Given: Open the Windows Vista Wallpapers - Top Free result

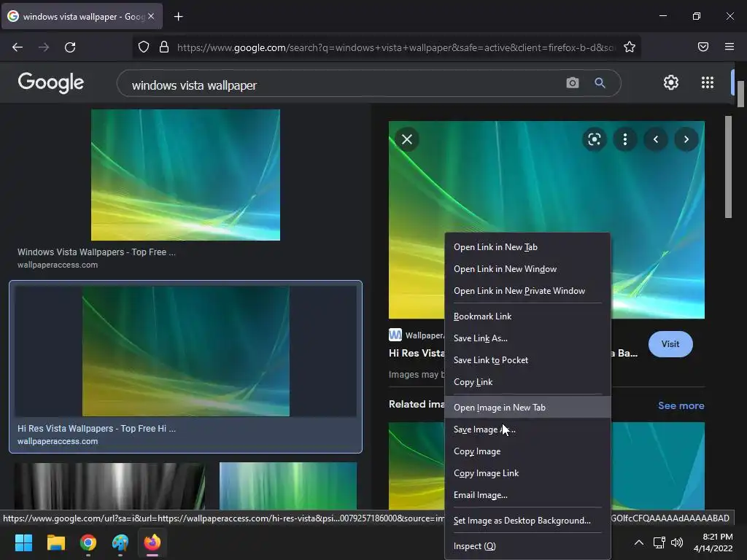Looking at the screenshot, I should pyautogui.click(x=97, y=252).
